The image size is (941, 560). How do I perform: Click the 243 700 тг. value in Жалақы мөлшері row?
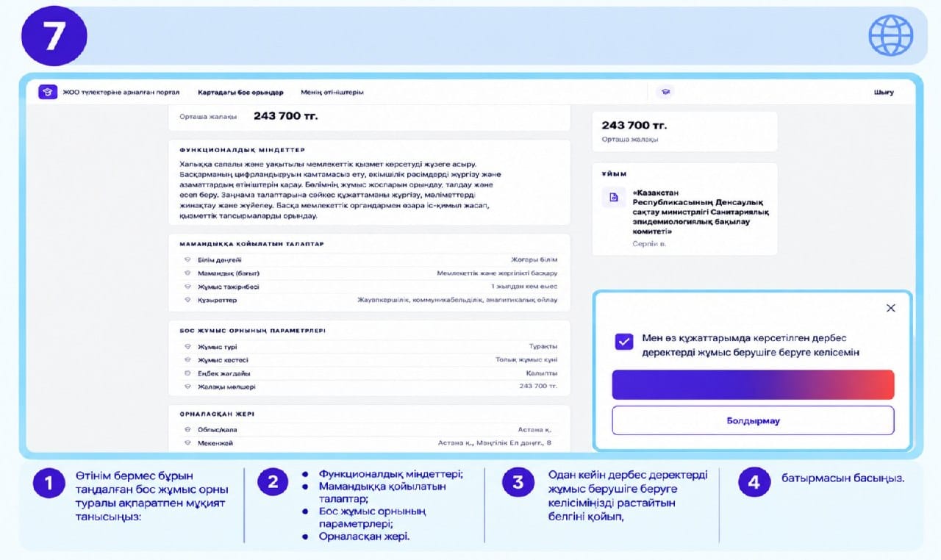point(538,387)
